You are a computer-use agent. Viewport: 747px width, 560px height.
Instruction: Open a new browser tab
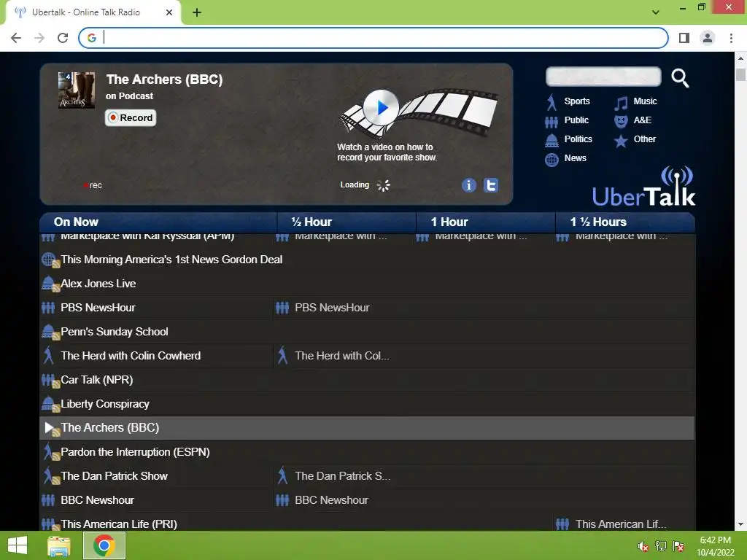point(197,12)
